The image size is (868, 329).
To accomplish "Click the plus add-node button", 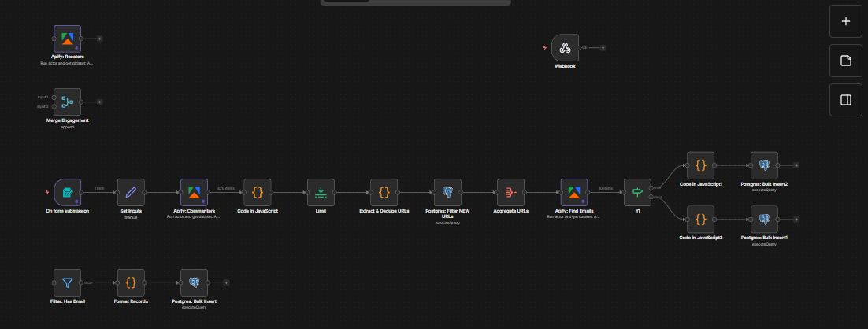I will click(845, 21).
